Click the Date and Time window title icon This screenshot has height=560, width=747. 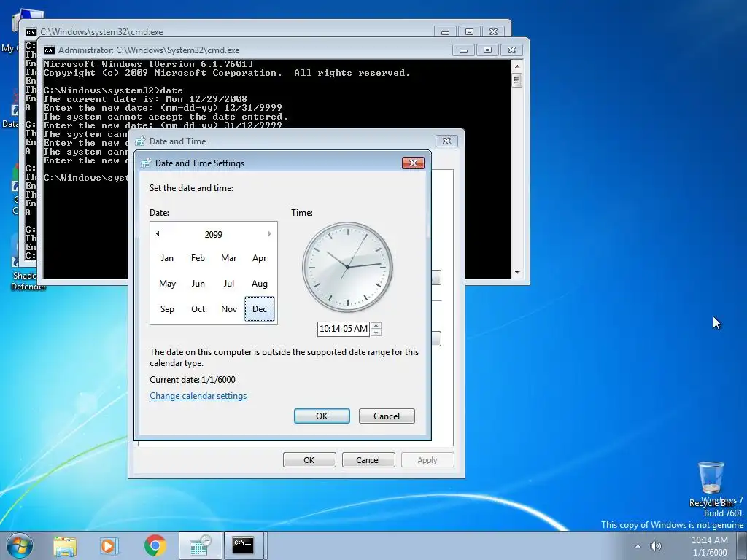140,141
